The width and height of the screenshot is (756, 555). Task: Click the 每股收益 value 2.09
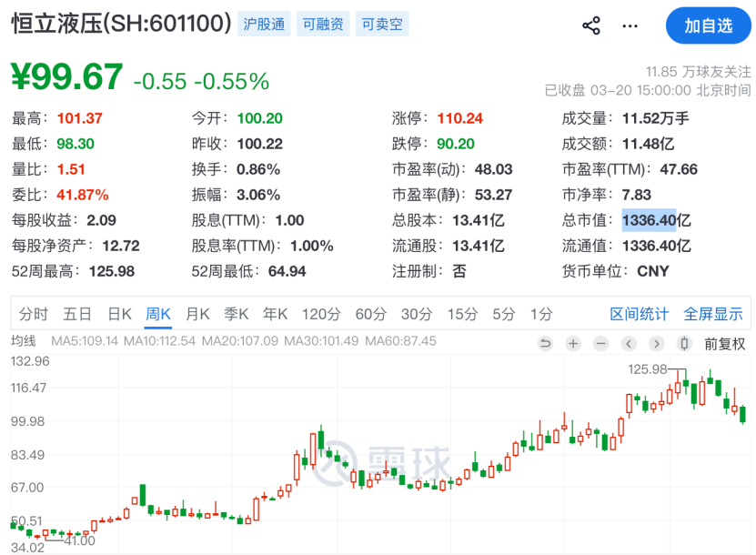101,220
